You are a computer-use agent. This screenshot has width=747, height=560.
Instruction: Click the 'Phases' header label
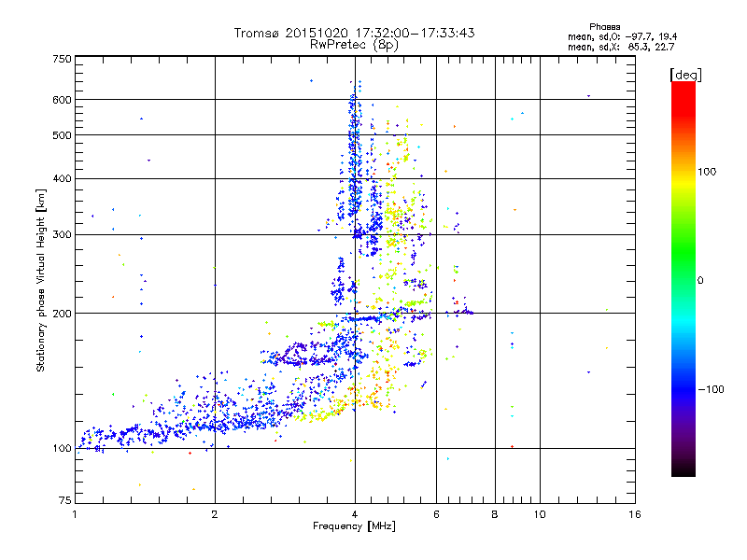pos(604,27)
